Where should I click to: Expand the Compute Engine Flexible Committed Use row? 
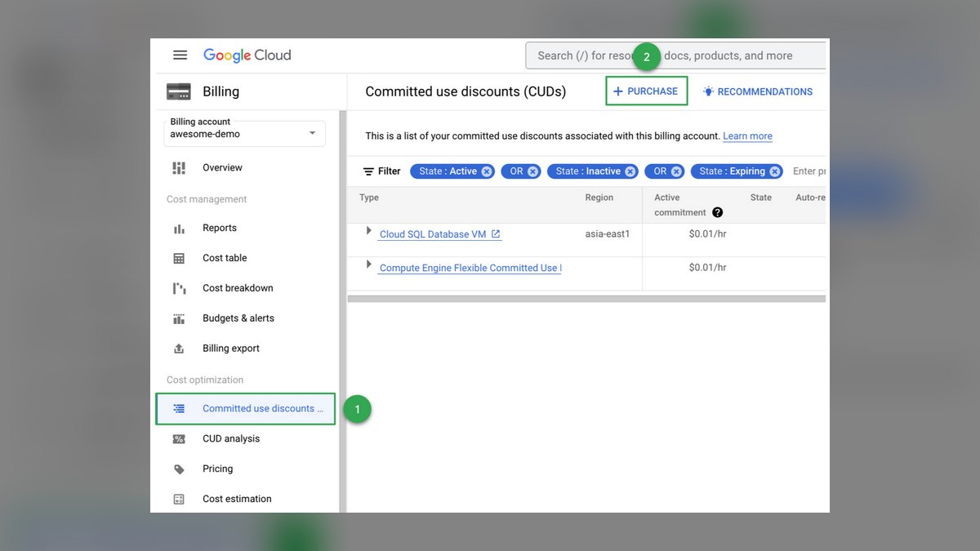point(369,265)
